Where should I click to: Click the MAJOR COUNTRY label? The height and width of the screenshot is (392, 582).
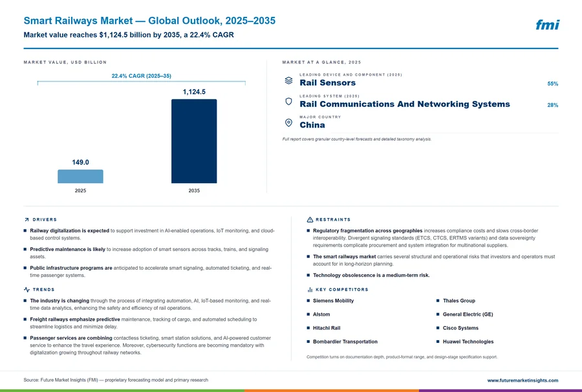tap(320, 117)
